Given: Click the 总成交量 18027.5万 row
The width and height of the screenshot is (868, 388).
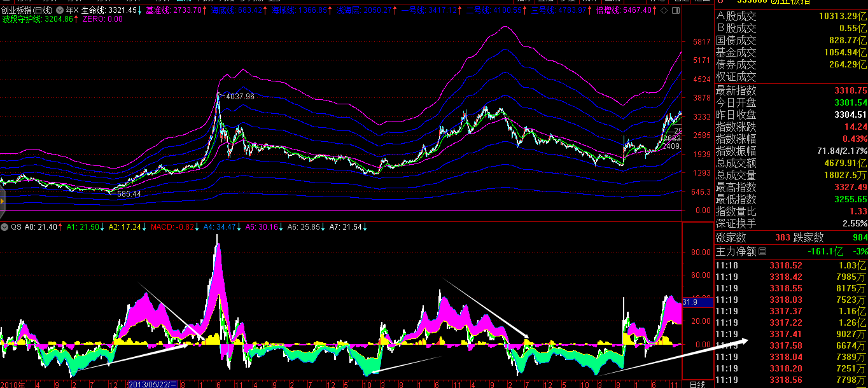Looking at the screenshot, I should click(791, 175).
